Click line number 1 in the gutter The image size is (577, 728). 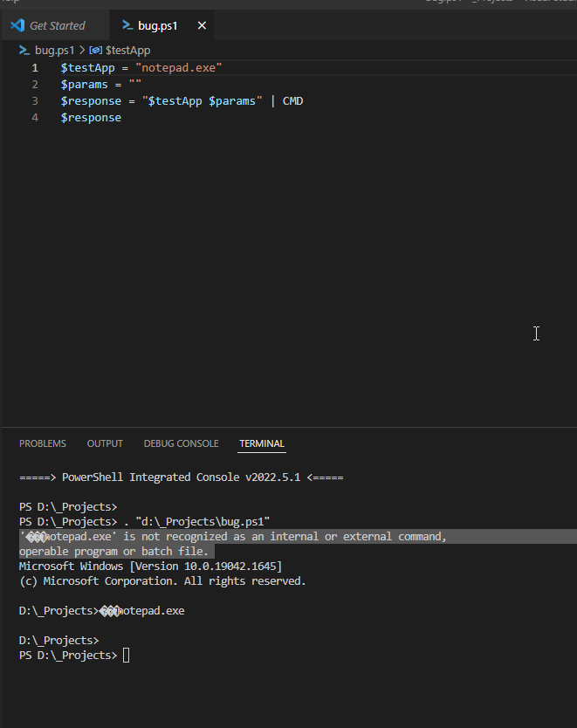pyautogui.click(x=35, y=68)
